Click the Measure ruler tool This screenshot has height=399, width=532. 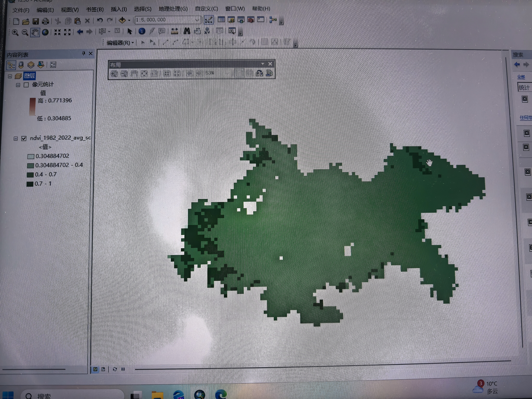(174, 31)
